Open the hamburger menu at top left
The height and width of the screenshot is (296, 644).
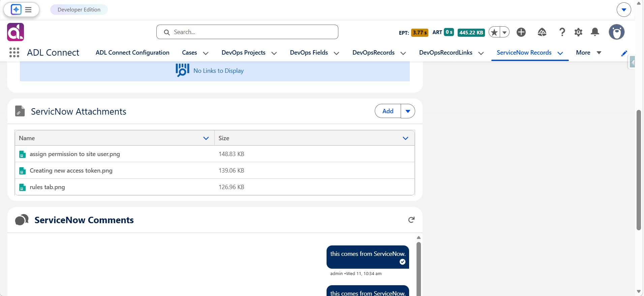[28, 9]
